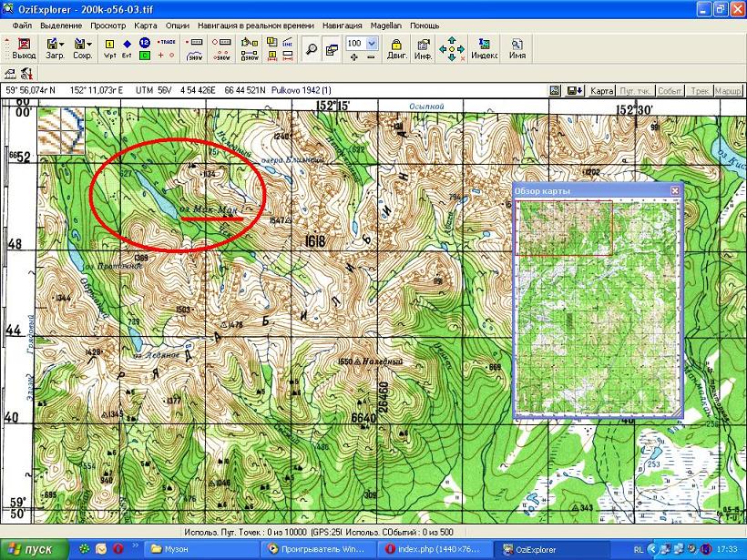Image resolution: width=747 pixels, height=560 pixels.
Task: Select the Evt event placement tool
Action: (x=127, y=48)
